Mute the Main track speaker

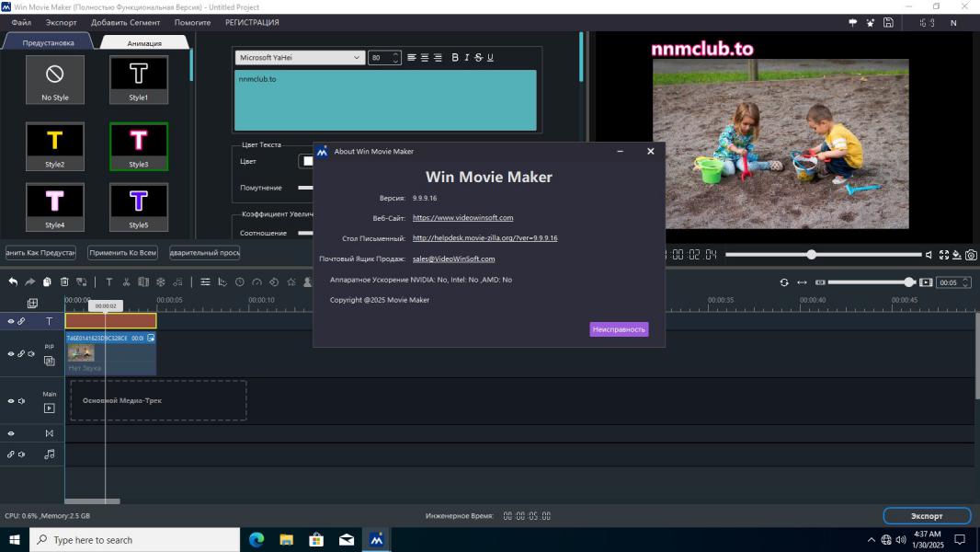[21, 401]
